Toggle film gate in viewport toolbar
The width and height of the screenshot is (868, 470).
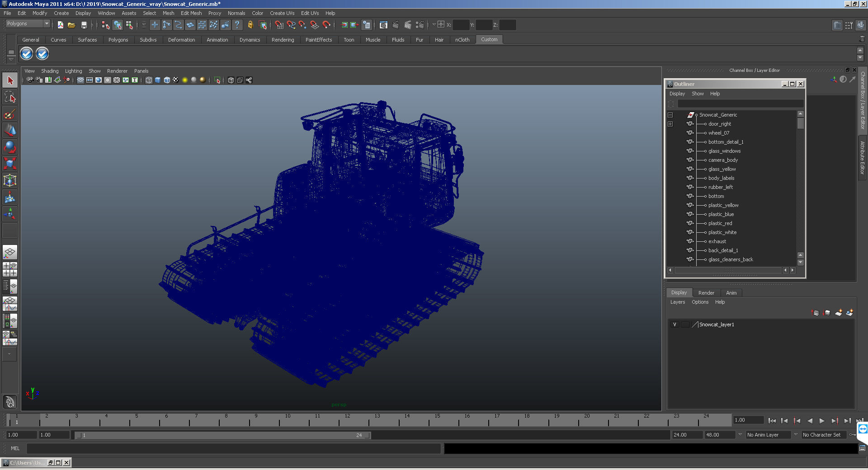point(90,80)
